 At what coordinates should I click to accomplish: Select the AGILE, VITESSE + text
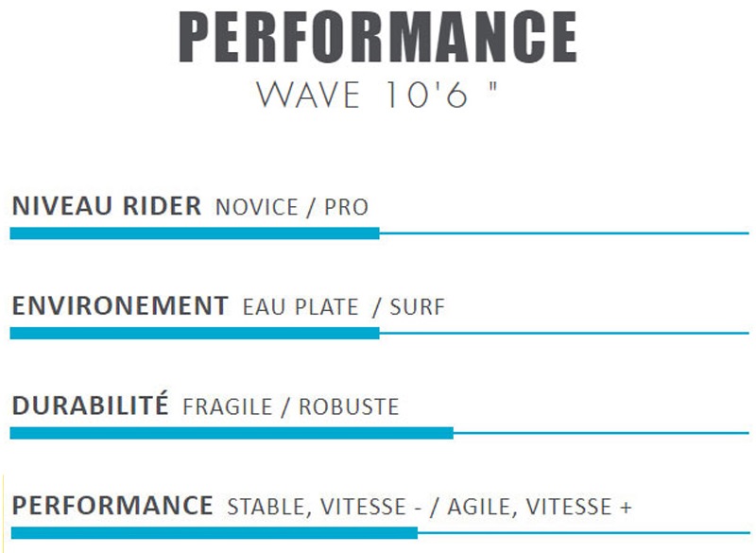click(x=540, y=508)
